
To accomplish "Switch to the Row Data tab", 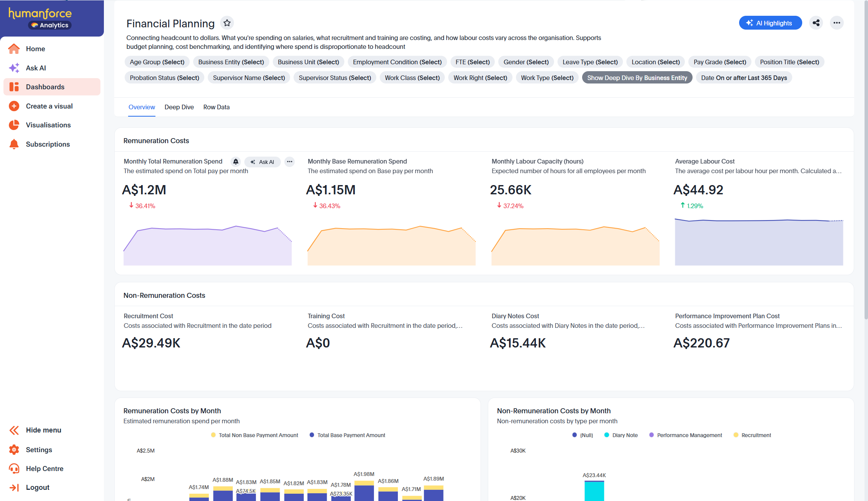I will (x=216, y=107).
